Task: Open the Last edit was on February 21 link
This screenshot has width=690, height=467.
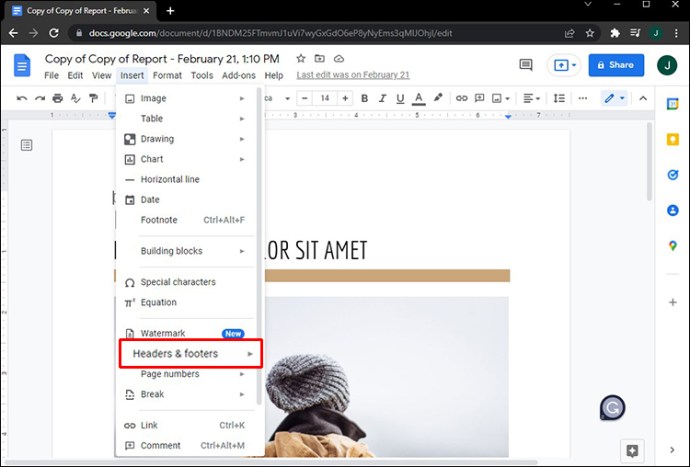Action: [353, 75]
